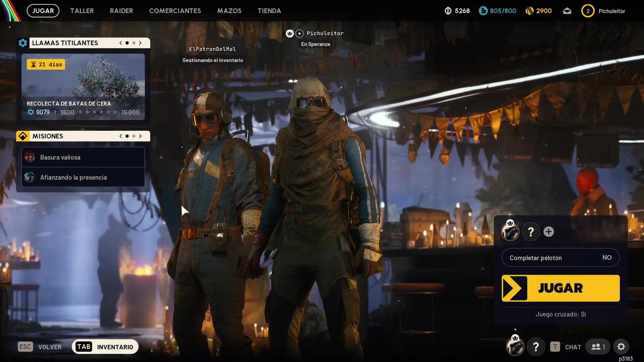The height and width of the screenshot is (362, 644).
Task: Open the Basura valiosa mission
Action: click(x=83, y=157)
